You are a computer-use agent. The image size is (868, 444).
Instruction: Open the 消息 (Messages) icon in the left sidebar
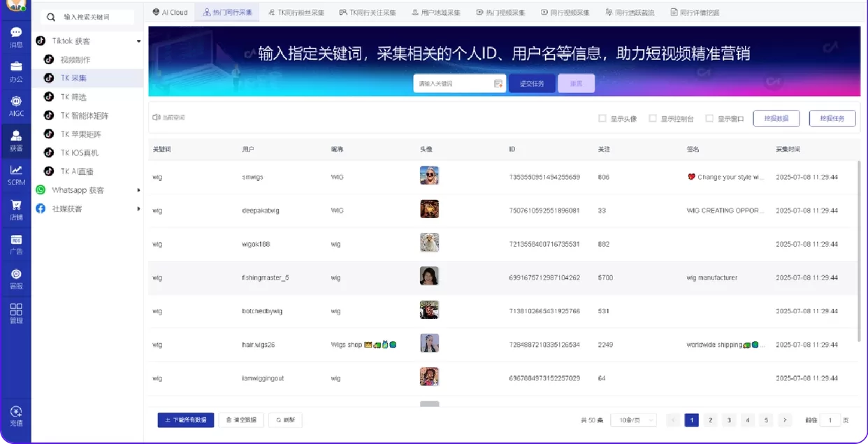point(15,35)
